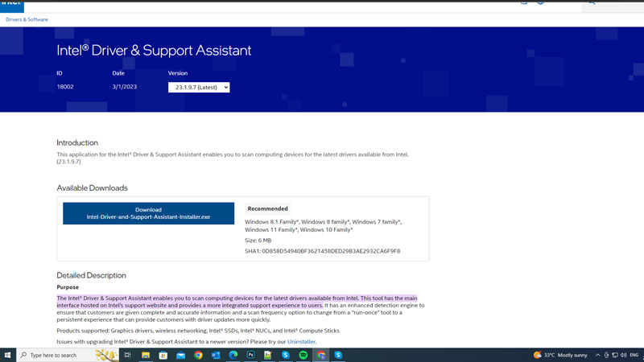Launch Microsoft Edge from the taskbar

point(233,355)
